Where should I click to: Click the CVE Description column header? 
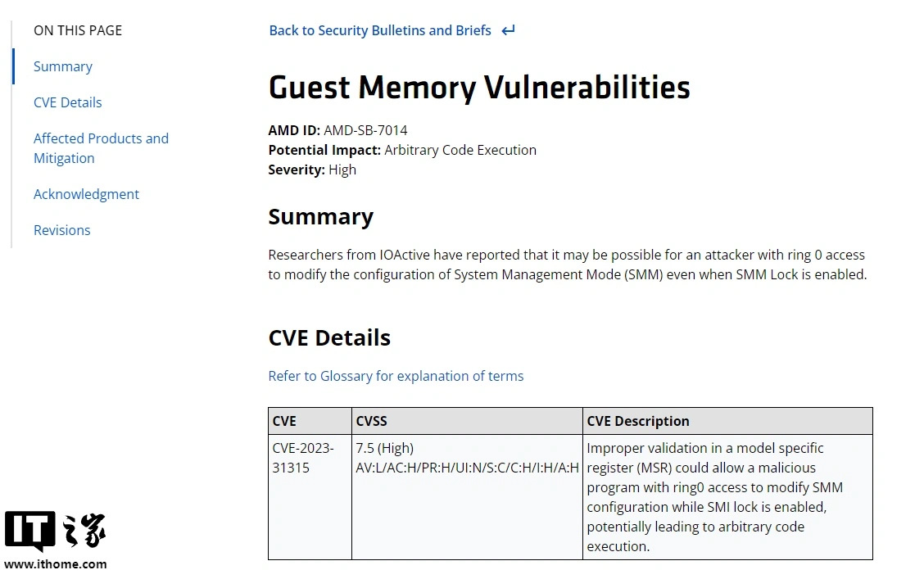coord(727,421)
